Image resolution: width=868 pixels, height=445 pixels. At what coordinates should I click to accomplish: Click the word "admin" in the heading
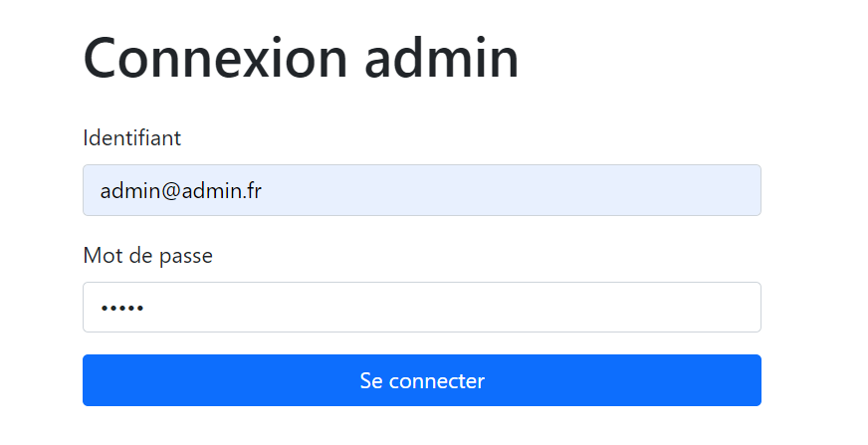pyautogui.click(x=441, y=58)
